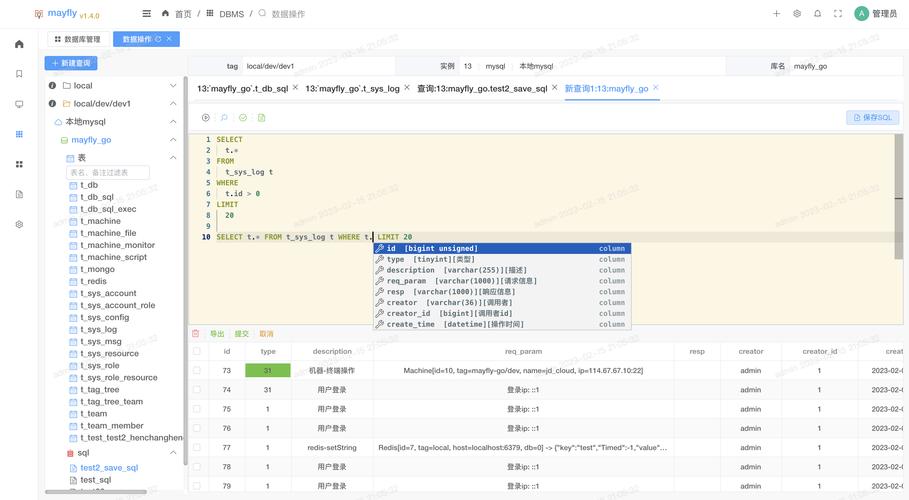The width and height of the screenshot is (909, 500).
Task: Click the 保存SQL button
Action: [872, 117]
